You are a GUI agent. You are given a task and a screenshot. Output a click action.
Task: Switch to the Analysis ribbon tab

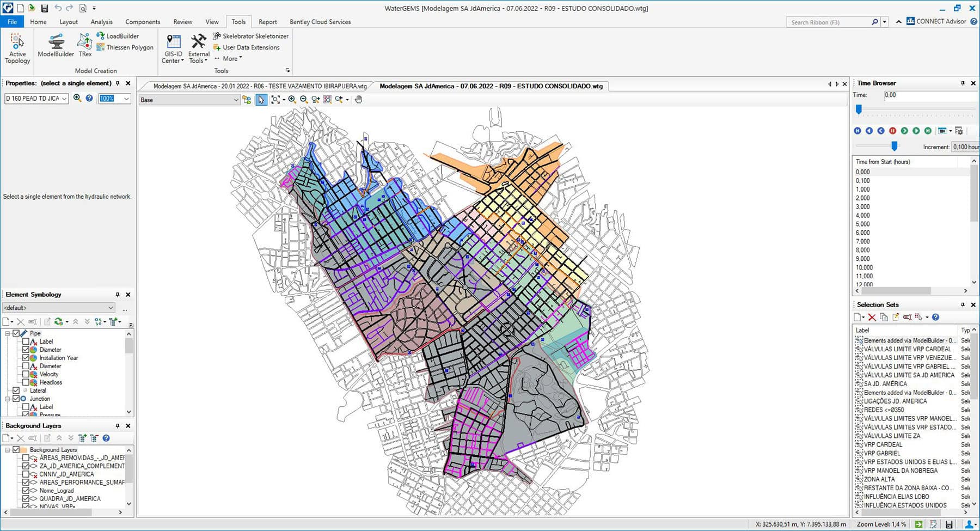pyautogui.click(x=101, y=22)
